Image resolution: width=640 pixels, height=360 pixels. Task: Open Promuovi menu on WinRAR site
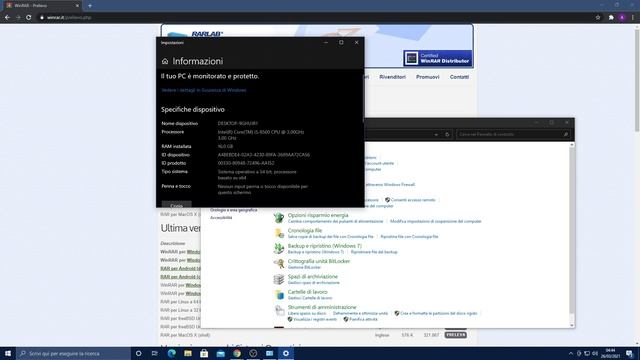[x=427, y=77]
